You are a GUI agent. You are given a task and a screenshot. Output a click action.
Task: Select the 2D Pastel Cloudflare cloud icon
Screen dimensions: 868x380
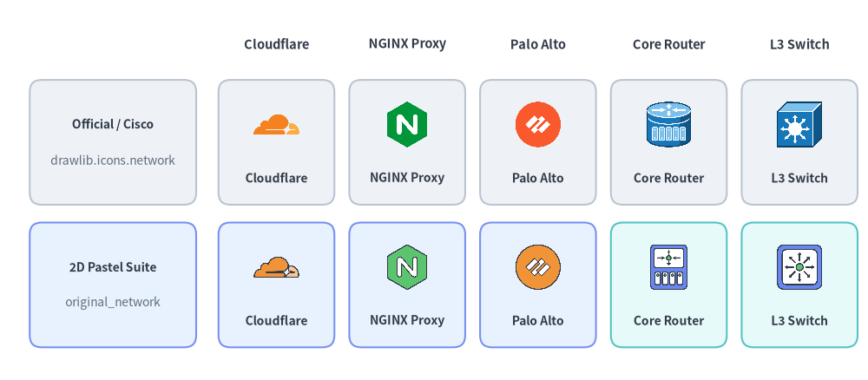point(276,267)
